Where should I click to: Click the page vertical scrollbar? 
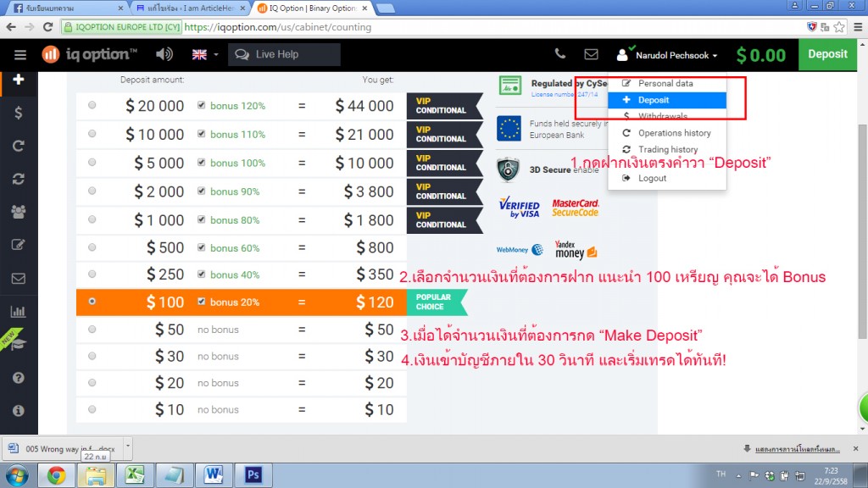tap(862, 231)
